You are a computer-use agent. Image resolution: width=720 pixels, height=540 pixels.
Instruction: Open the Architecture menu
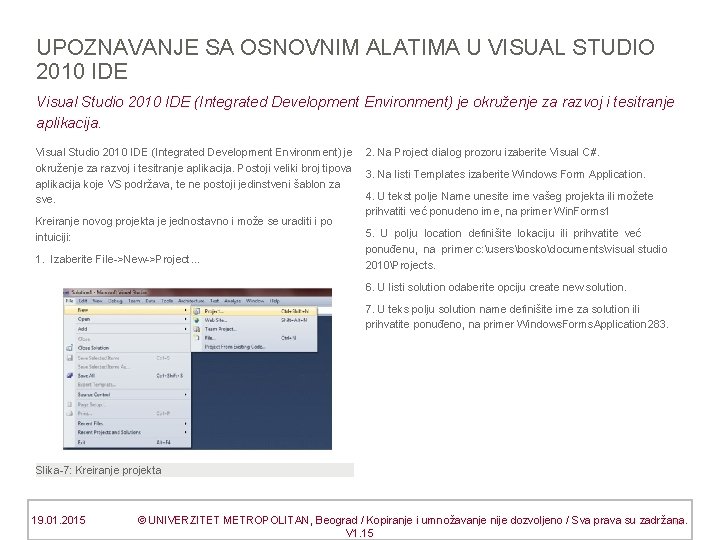[x=191, y=301]
